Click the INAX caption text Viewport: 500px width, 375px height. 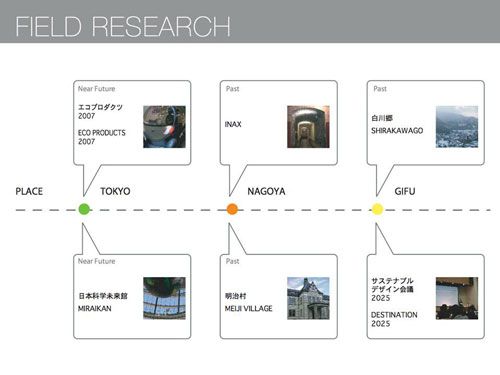pyautogui.click(x=233, y=124)
